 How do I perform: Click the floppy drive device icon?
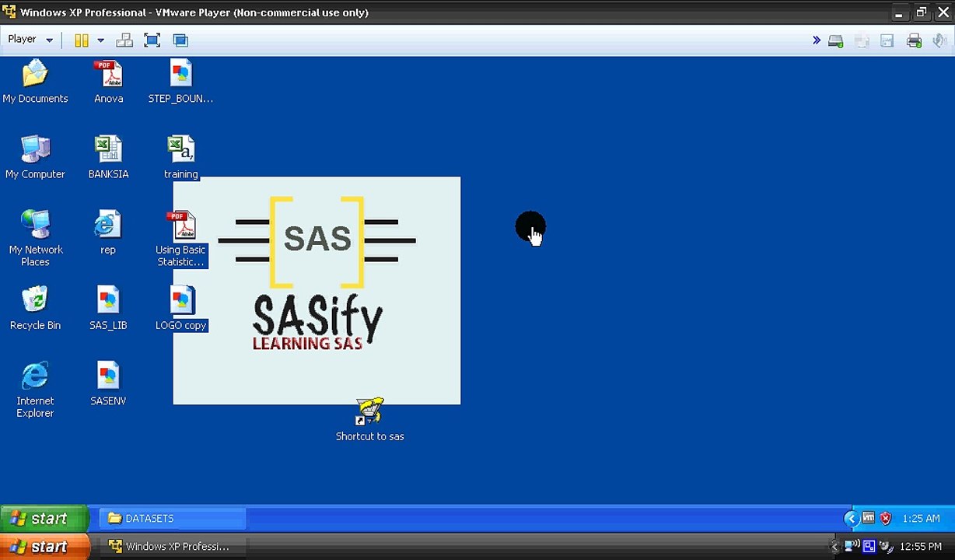[x=887, y=40]
